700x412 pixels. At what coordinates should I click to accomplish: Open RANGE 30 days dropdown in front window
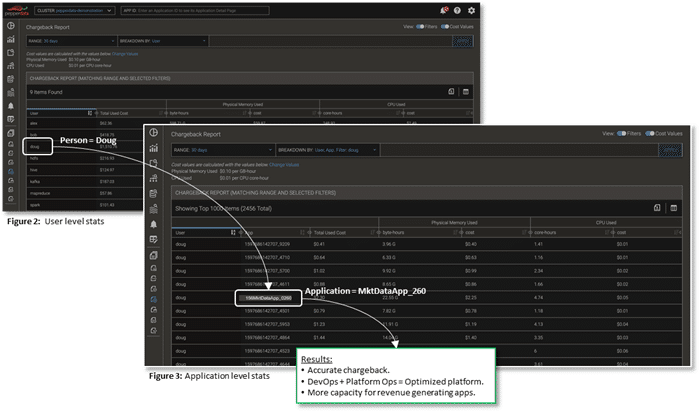coord(223,150)
